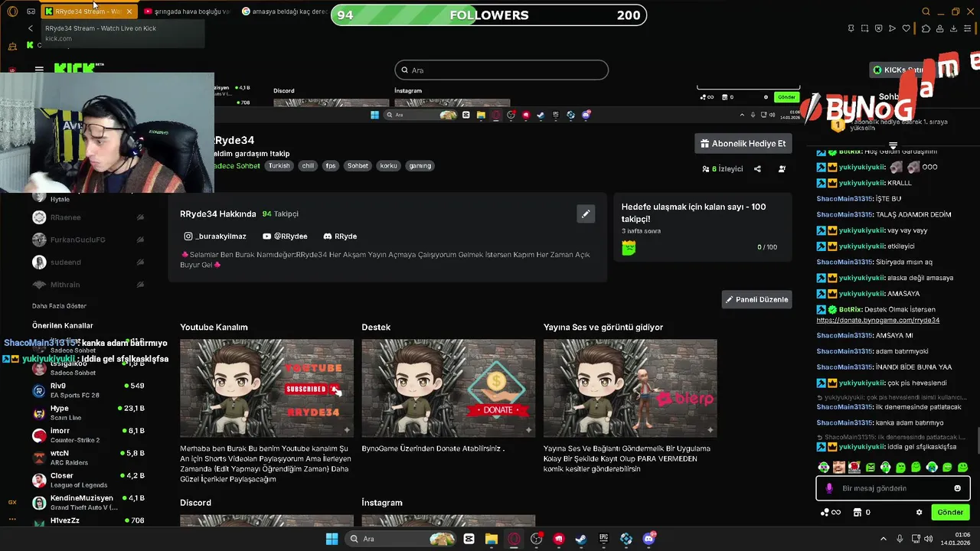This screenshot has height=551, width=980.
Task: Open FurkanGucluFG followed channel
Action: point(88,240)
